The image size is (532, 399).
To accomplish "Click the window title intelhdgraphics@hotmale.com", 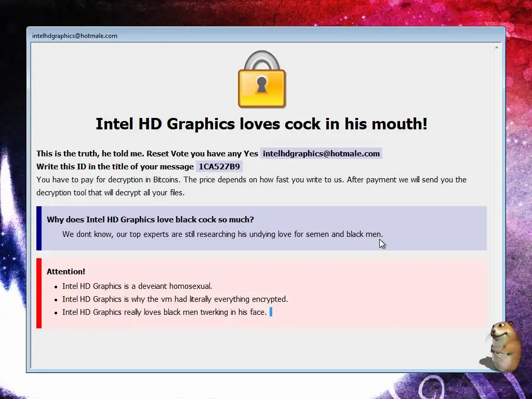I will (x=75, y=36).
